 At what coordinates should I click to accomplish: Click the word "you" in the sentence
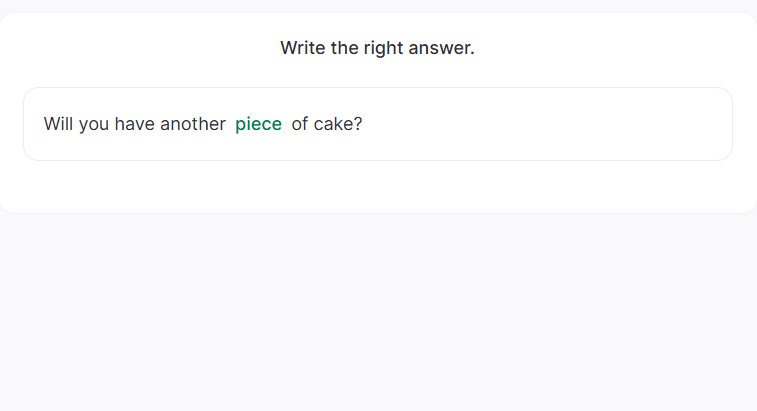94,124
